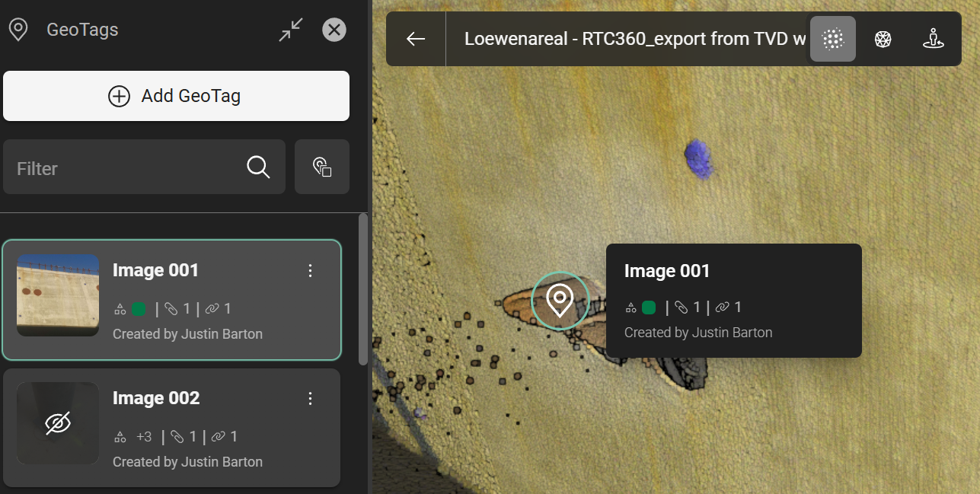Toggle visibility of hidden Image 002
The width and height of the screenshot is (980, 494).
pyautogui.click(x=58, y=423)
